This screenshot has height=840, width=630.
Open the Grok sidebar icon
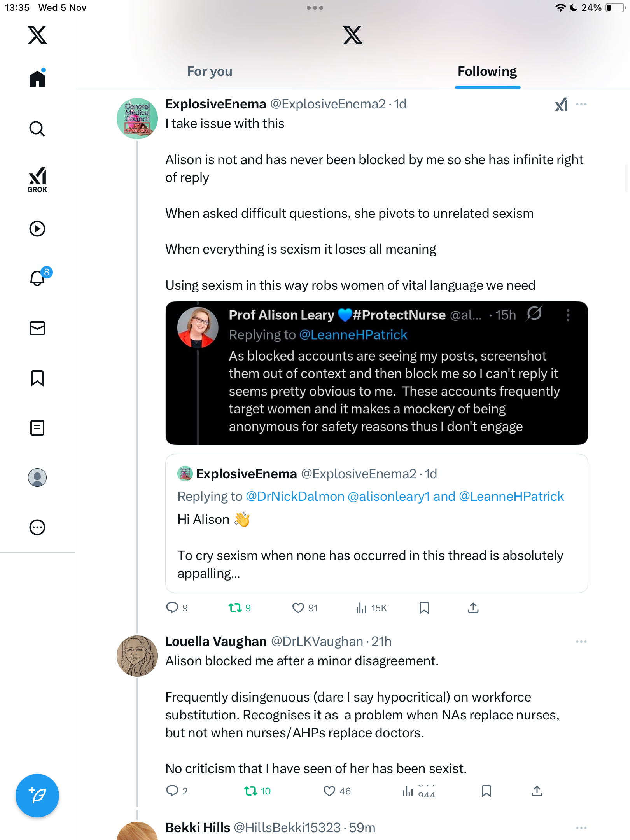click(37, 179)
